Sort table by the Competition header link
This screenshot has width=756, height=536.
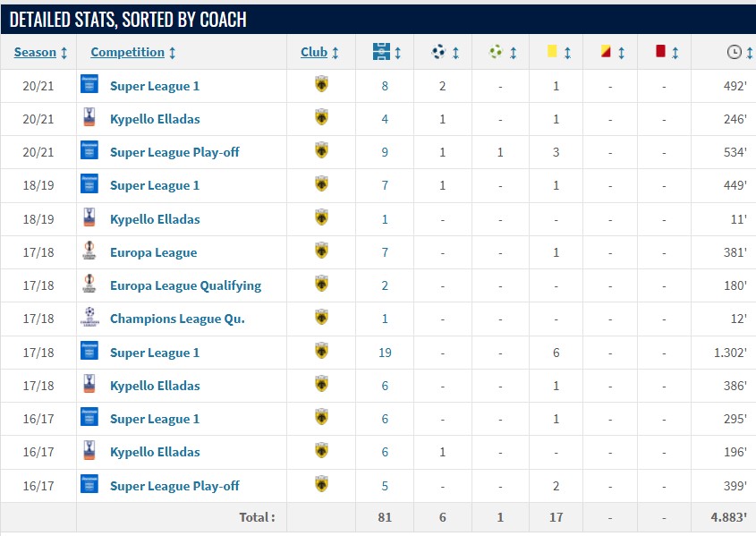pyautogui.click(x=127, y=53)
